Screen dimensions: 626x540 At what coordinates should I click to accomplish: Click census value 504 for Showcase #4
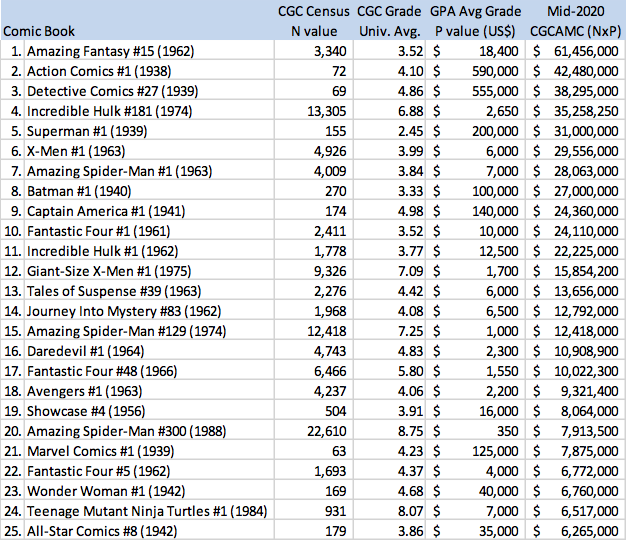point(335,411)
